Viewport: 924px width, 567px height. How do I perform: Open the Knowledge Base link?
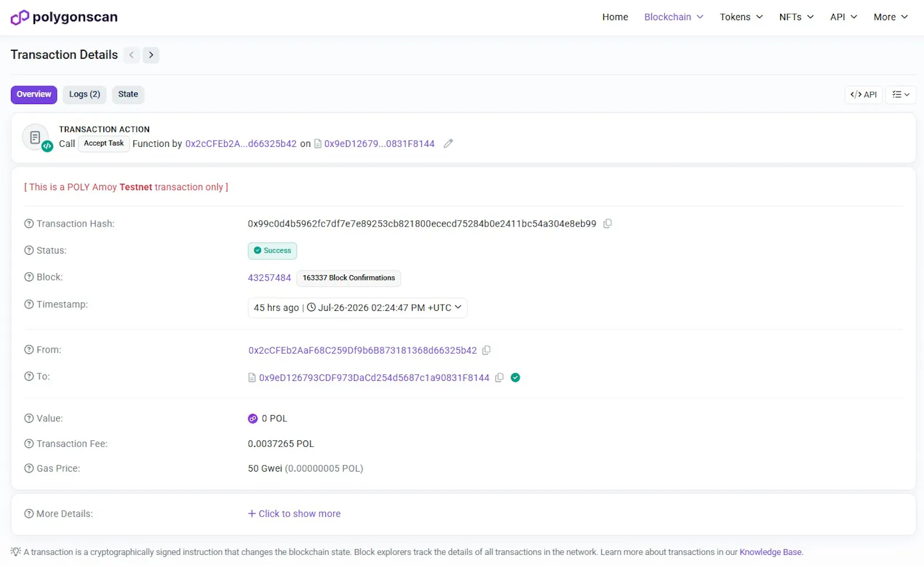(x=770, y=552)
